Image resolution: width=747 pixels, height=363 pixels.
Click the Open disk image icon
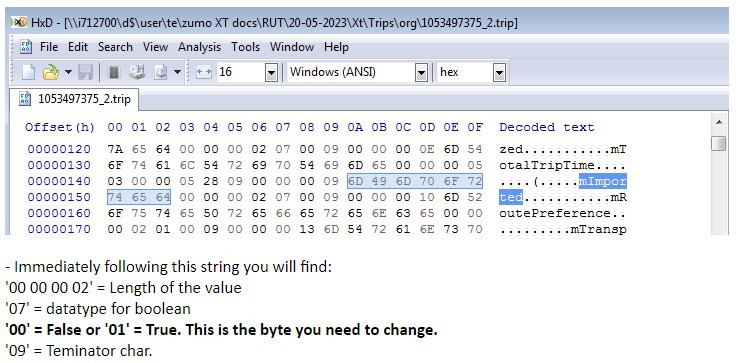pos(161,72)
